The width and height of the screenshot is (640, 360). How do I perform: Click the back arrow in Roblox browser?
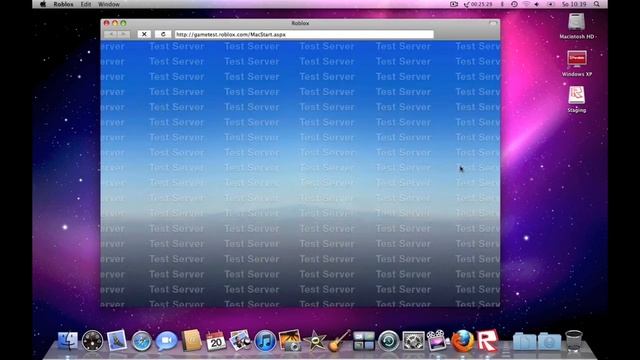click(111, 34)
